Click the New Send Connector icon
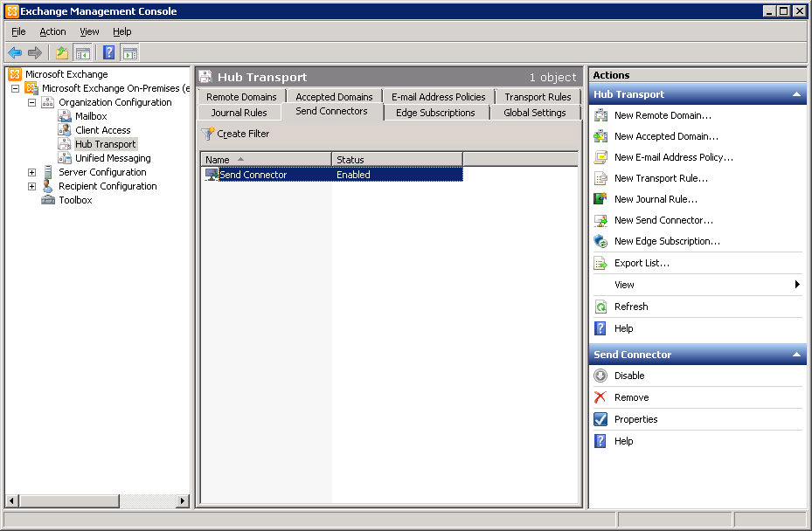 coord(600,220)
